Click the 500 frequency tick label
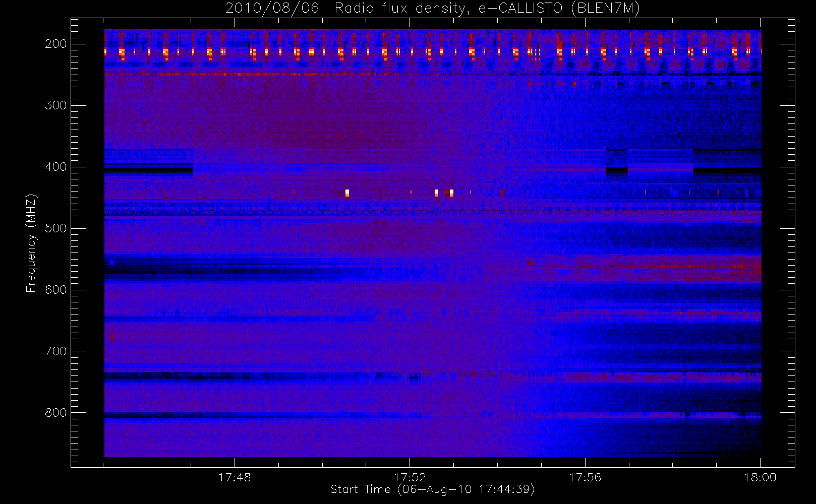816x504 pixels. point(56,228)
